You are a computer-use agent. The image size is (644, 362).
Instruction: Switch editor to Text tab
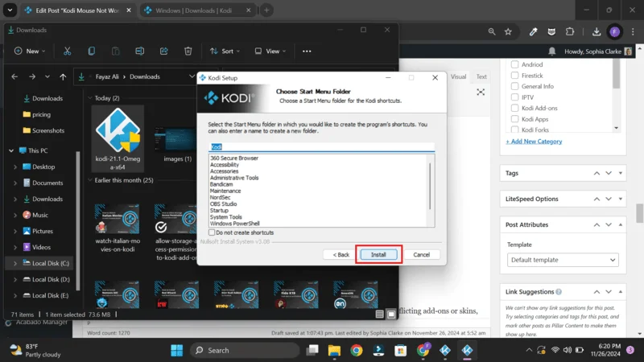pos(481,76)
